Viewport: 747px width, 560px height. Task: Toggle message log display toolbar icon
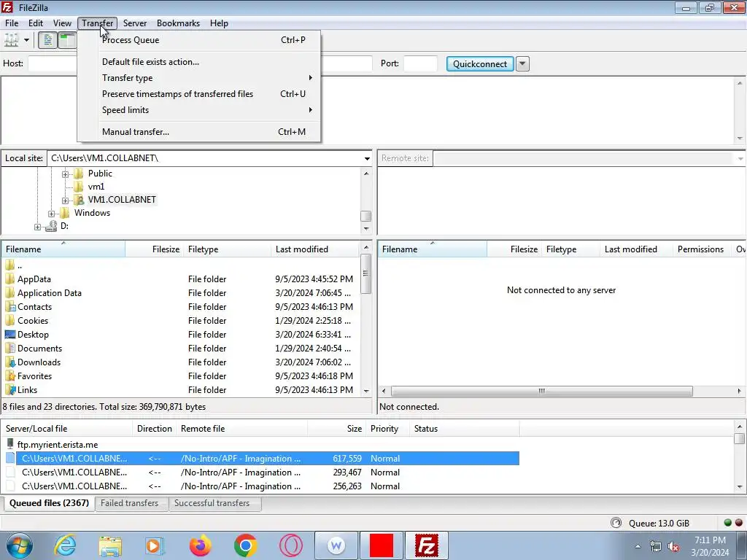47,40
